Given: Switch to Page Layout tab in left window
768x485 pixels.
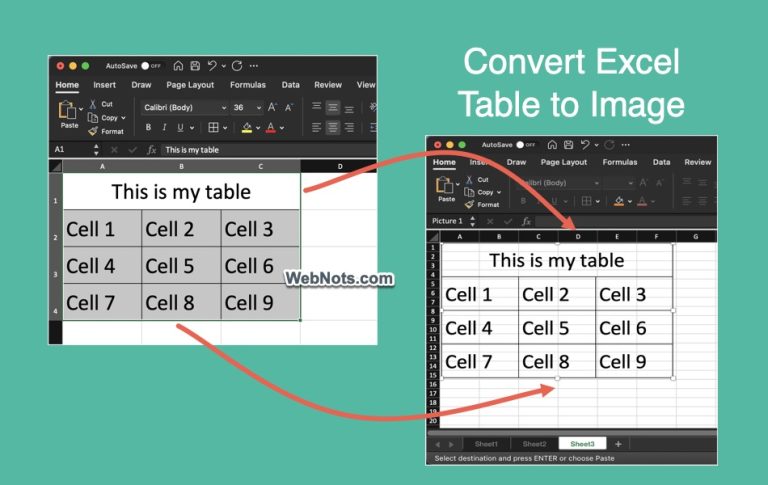Looking at the screenshot, I should pos(190,85).
